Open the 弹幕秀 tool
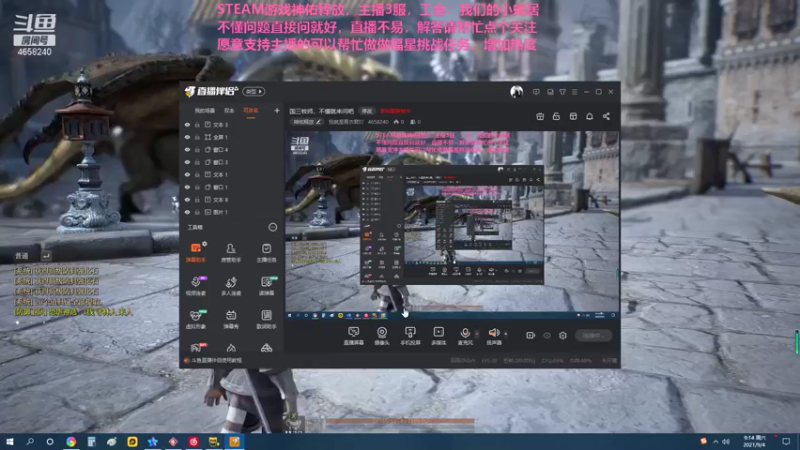Image resolution: width=800 pixels, height=450 pixels. [x=231, y=319]
